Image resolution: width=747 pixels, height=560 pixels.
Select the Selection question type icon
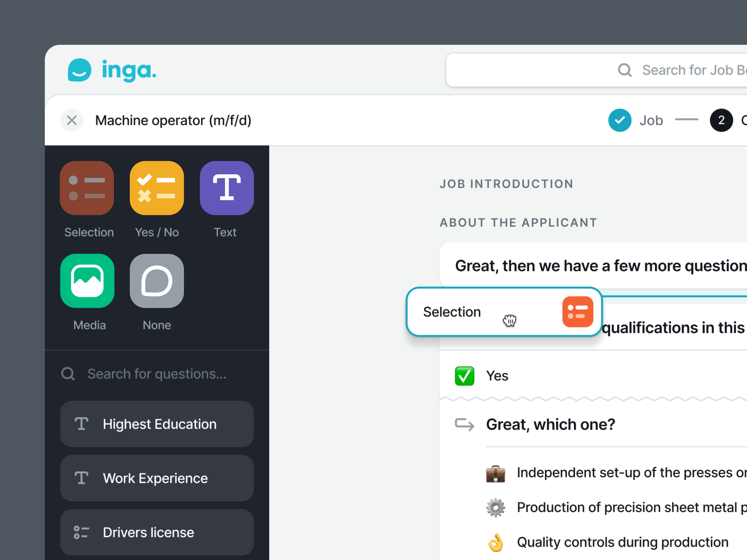87,188
